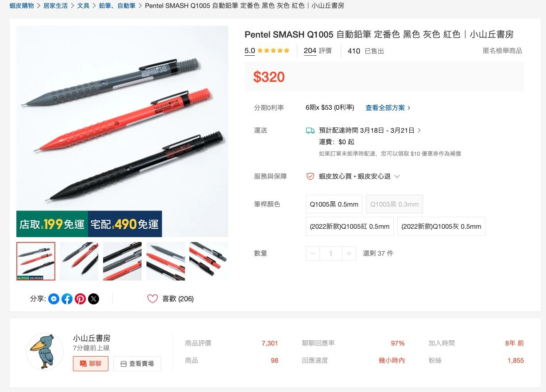Navigate to 鉛筆、自動筆 breadcrumb
Viewport: 546px width, 392px height.
point(117,6)
